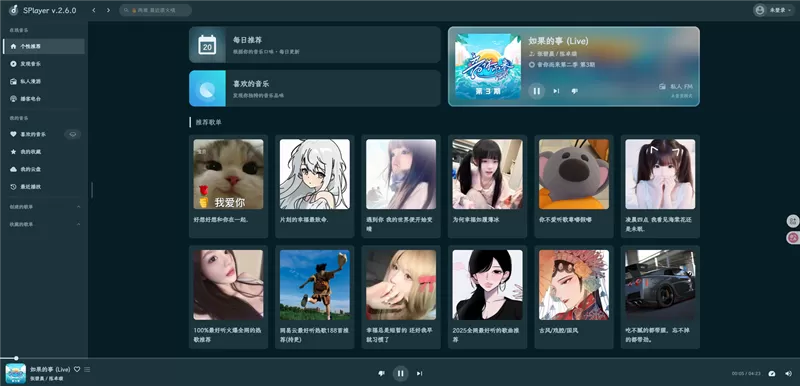The width and height of the screenshot is (800, 386).
Task: Click the song title 如果的事 (Live) in FM card
Action: point(558,41)
